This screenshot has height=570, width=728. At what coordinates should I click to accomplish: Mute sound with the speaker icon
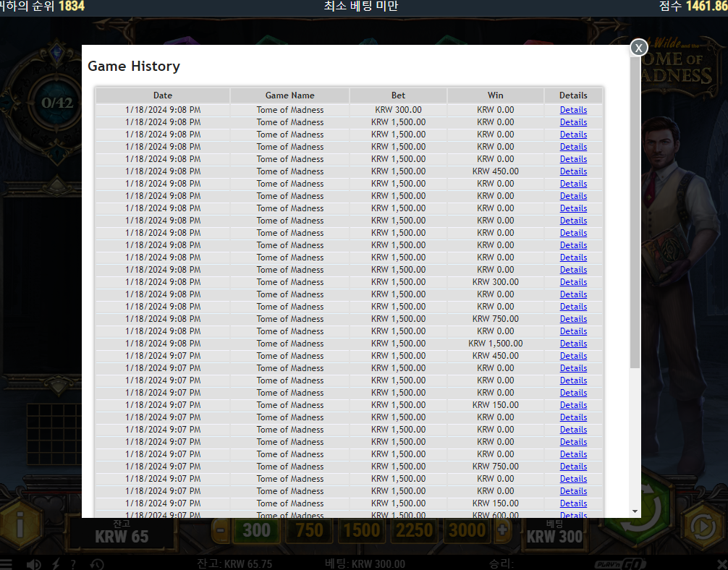pos(34,564)
